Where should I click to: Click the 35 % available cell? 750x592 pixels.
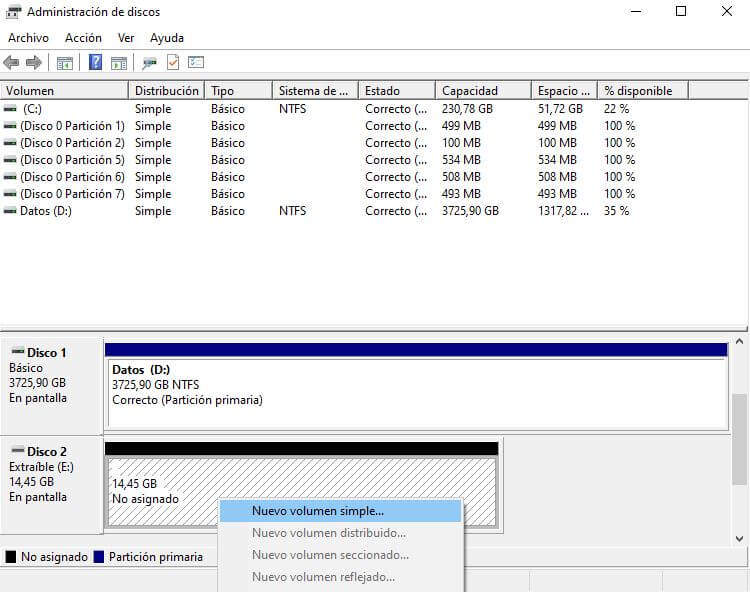[617, 211]
